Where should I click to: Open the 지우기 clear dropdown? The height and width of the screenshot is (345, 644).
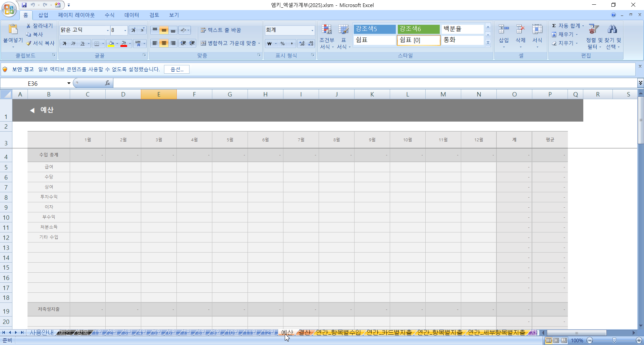pyautogui.click(x=565, y=43)
